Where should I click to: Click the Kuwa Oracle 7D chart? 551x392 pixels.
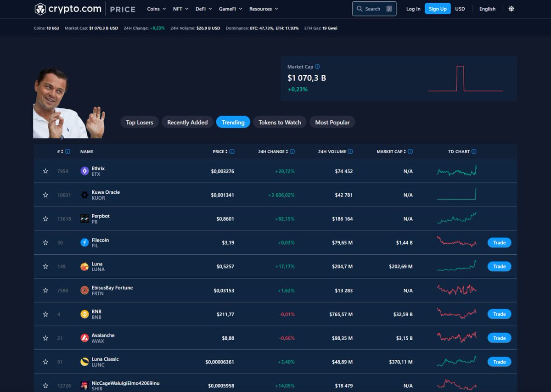point(457,194)
